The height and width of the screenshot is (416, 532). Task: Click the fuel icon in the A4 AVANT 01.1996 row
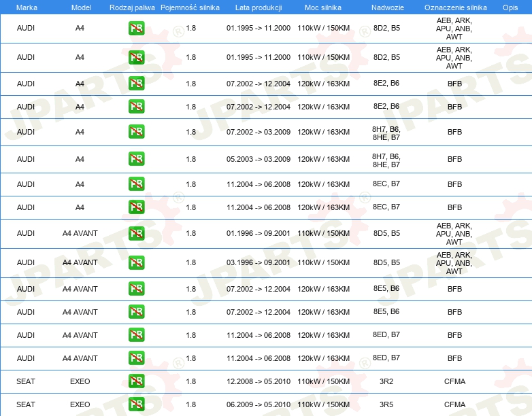136,233
